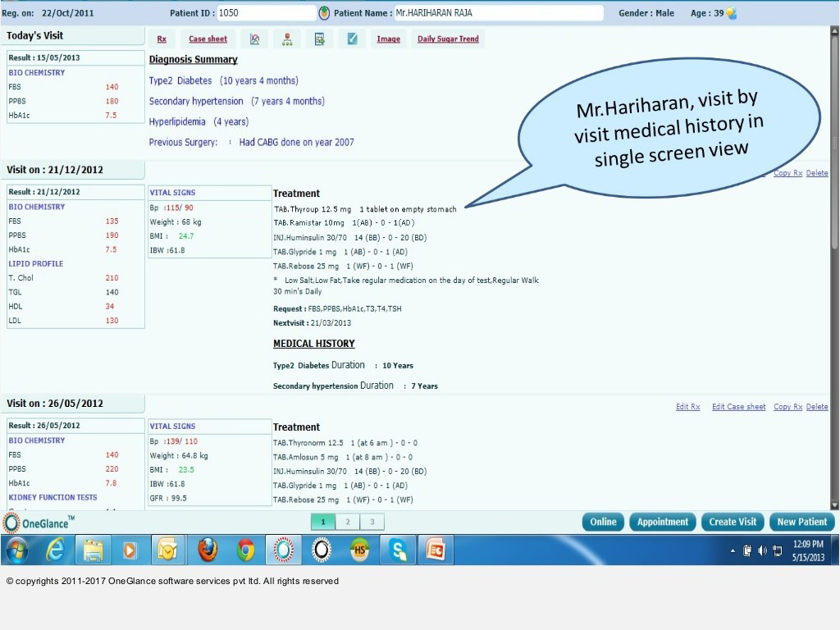This screenshot has height=630, width=840.
Task: Launch Firefox from the taskbar
Action: click(x=208, y=551)
